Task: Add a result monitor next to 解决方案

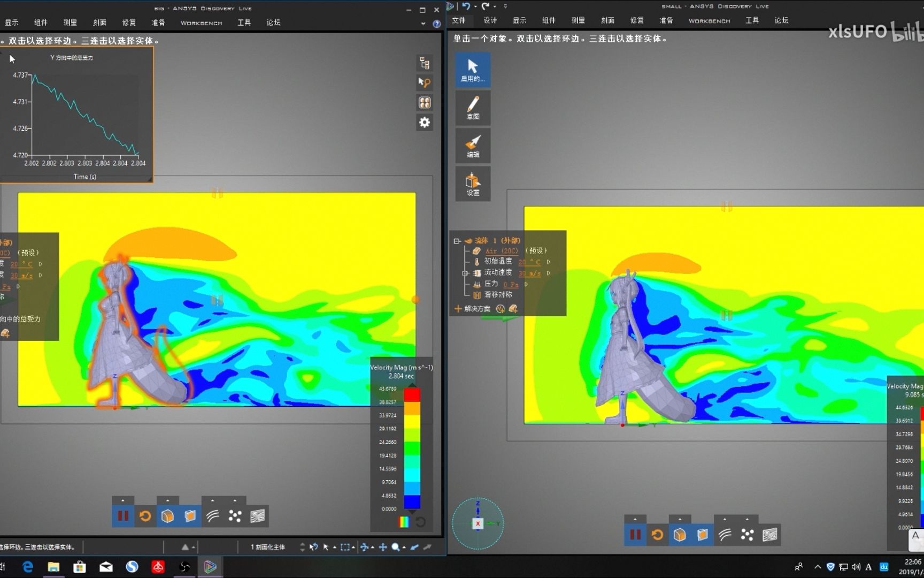Action: click(x=500, y=309)
